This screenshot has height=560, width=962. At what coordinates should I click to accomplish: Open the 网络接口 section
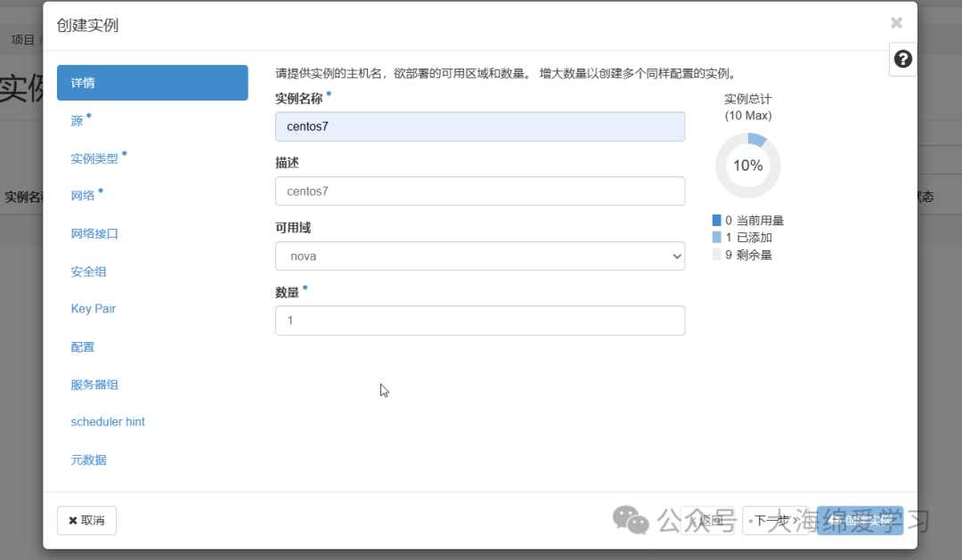(x=93, y=233)
